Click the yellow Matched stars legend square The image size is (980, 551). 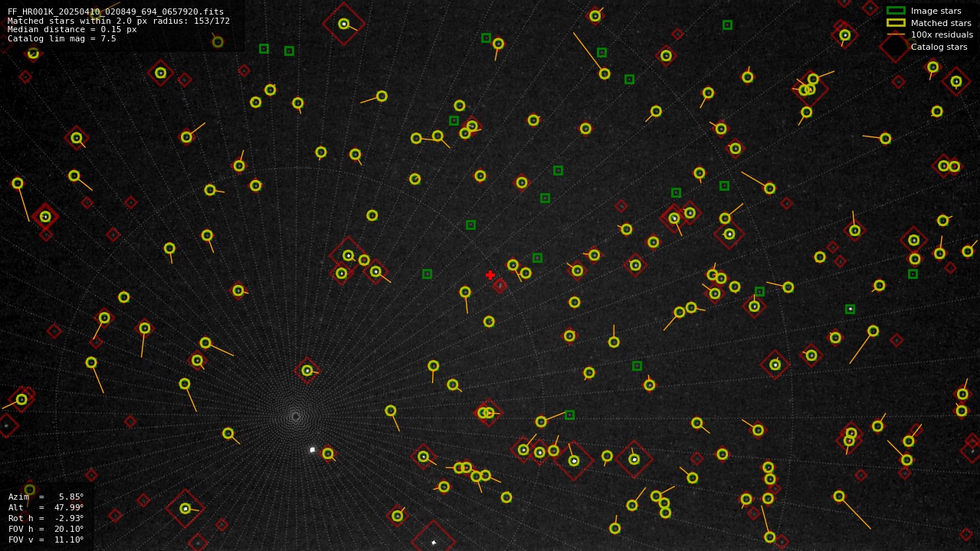[x=896, y=23]
